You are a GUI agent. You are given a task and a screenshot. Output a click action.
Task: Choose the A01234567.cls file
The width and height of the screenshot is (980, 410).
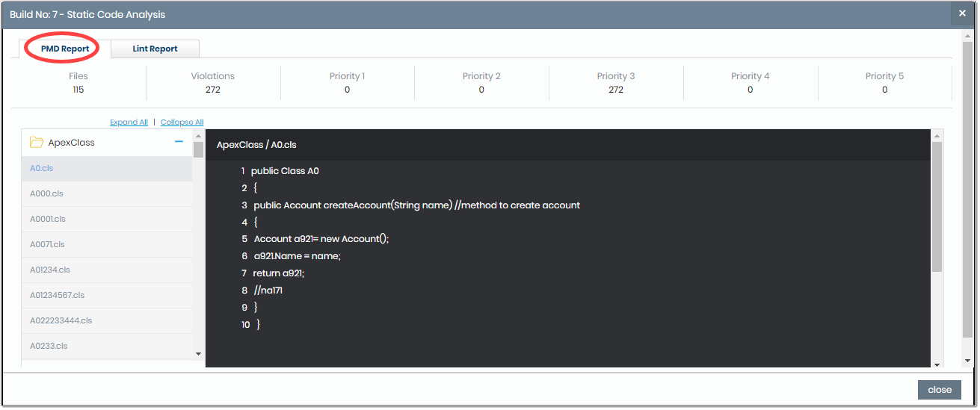click(x=57, y=296)
